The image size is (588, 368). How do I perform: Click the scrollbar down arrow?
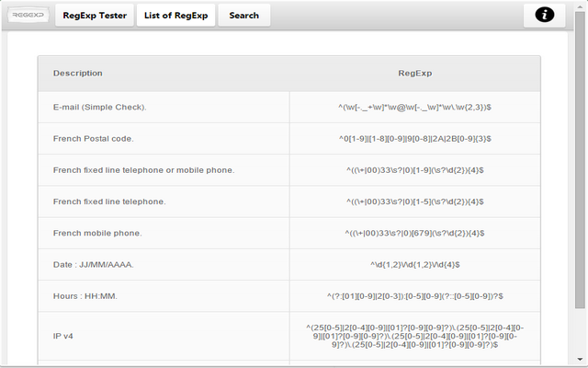pyautogui.click(x=580, y=360)
